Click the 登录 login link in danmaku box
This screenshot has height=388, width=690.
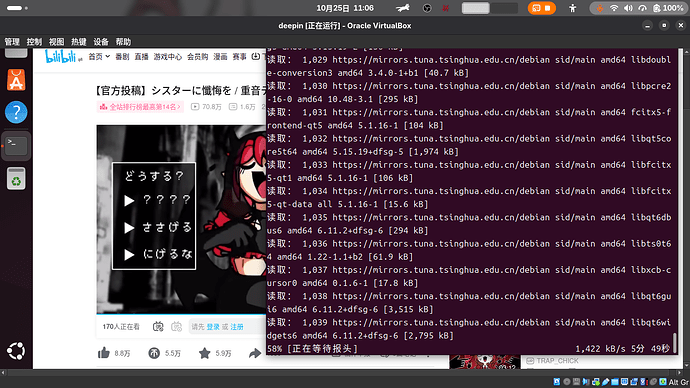pos(213,327)
